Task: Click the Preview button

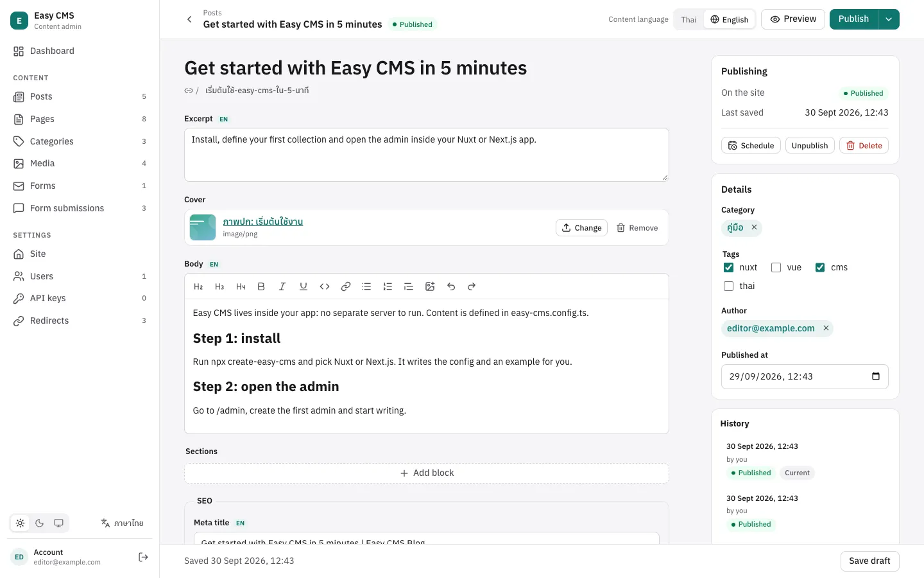Action: coord(793,19)
